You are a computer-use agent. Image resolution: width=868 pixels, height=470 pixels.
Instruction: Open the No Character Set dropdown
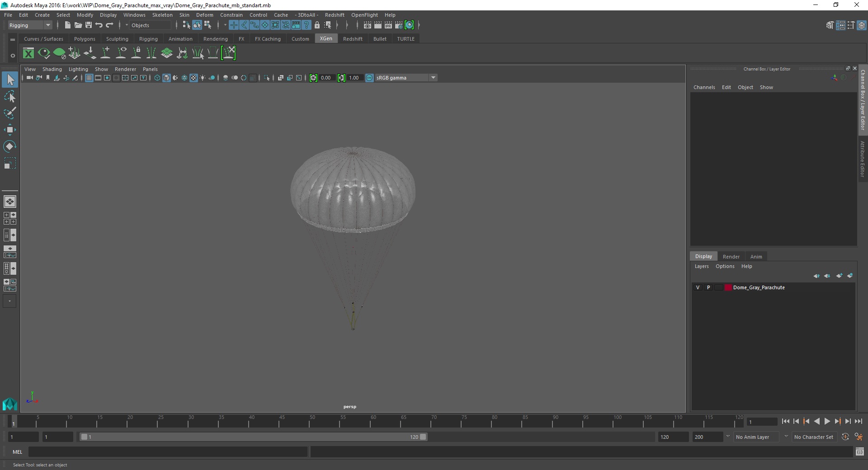coord(814,437)
